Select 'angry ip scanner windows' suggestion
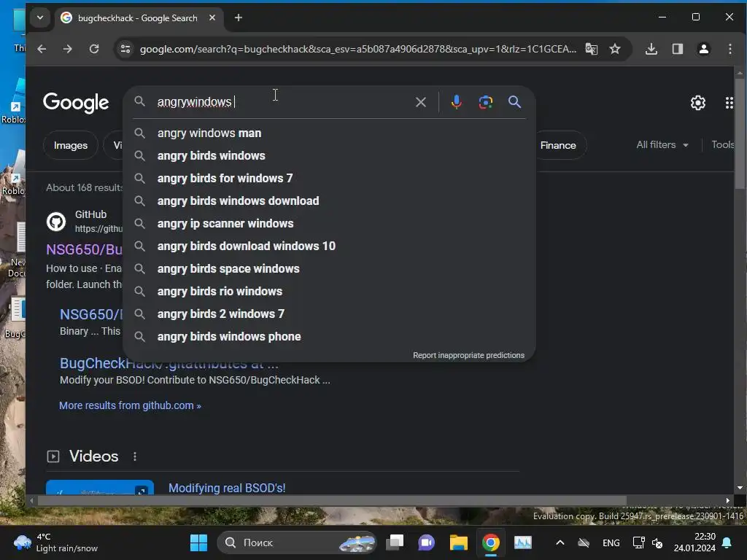The image size is (747, 560). pos(329,224)
